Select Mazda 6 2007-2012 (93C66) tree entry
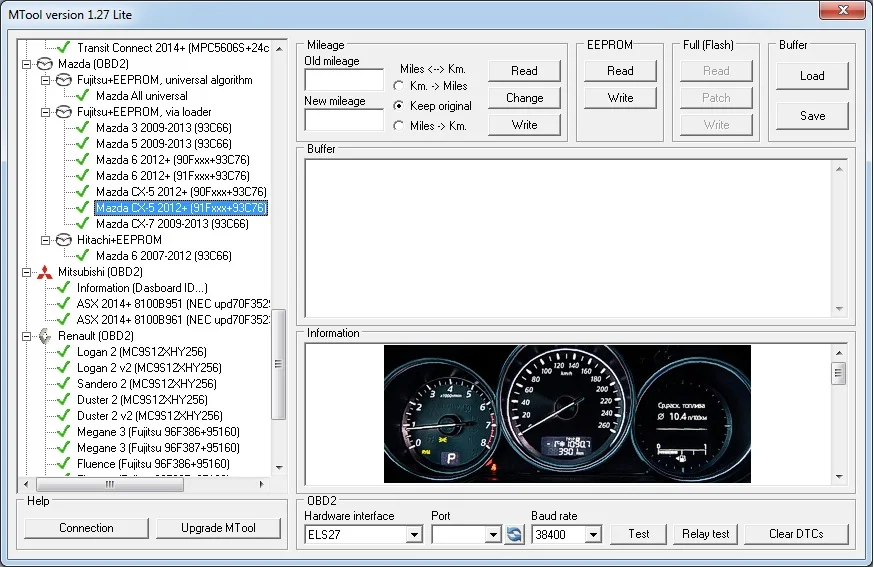The height and width of the screenshot is (567, 874). click(x=164, y=256)
